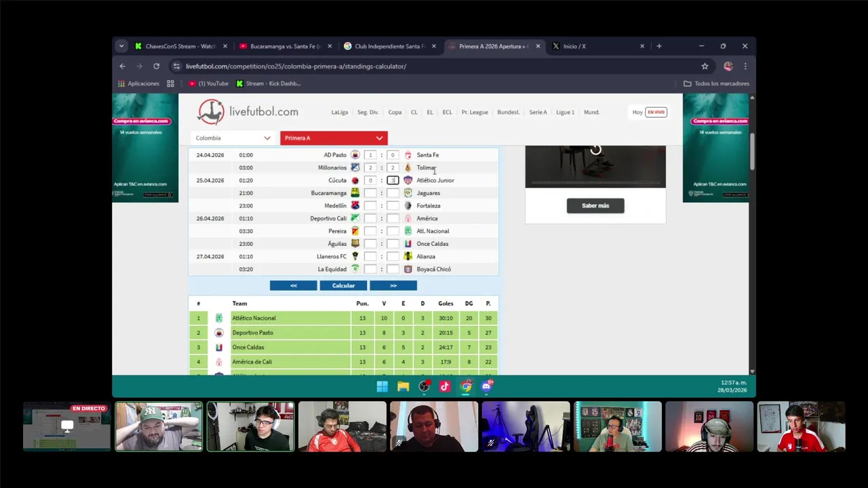This screenshot has height=488, width=868.
Task: Click the Atlético Junior team crest
Action: point(408,180)
